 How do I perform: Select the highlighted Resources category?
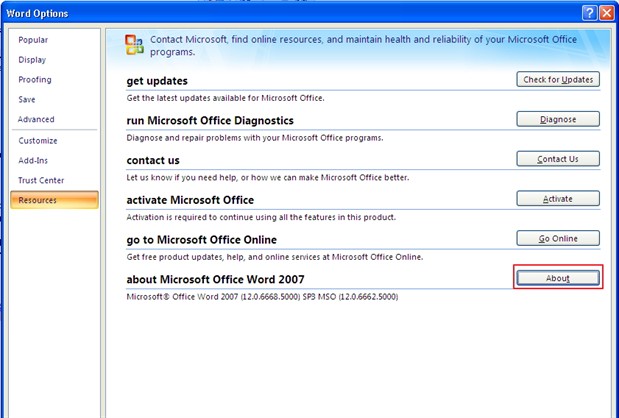(x=38, y=200)
